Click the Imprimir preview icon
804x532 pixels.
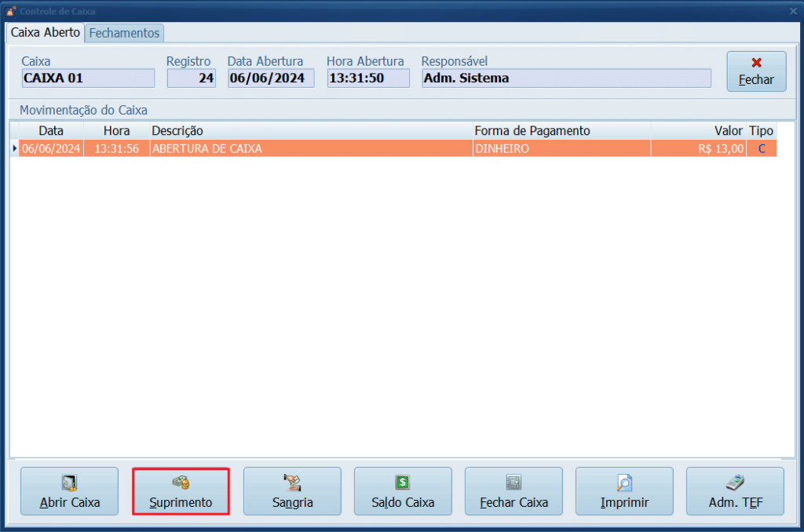tap(624, 483)
